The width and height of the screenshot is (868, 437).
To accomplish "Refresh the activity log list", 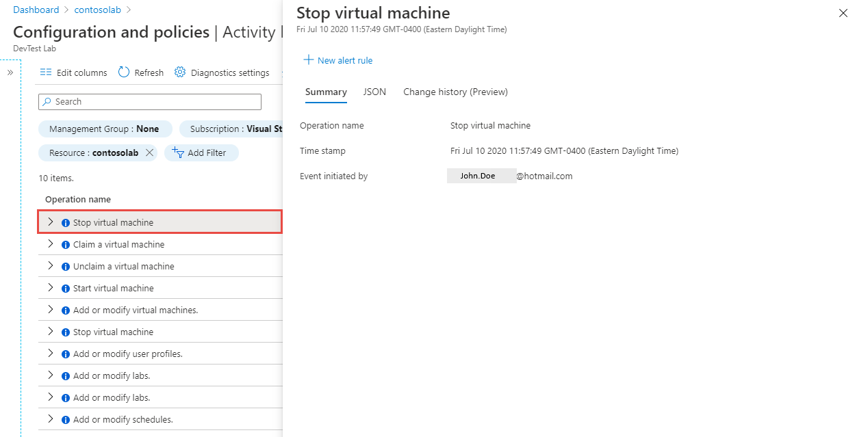I will pos(140,72).
